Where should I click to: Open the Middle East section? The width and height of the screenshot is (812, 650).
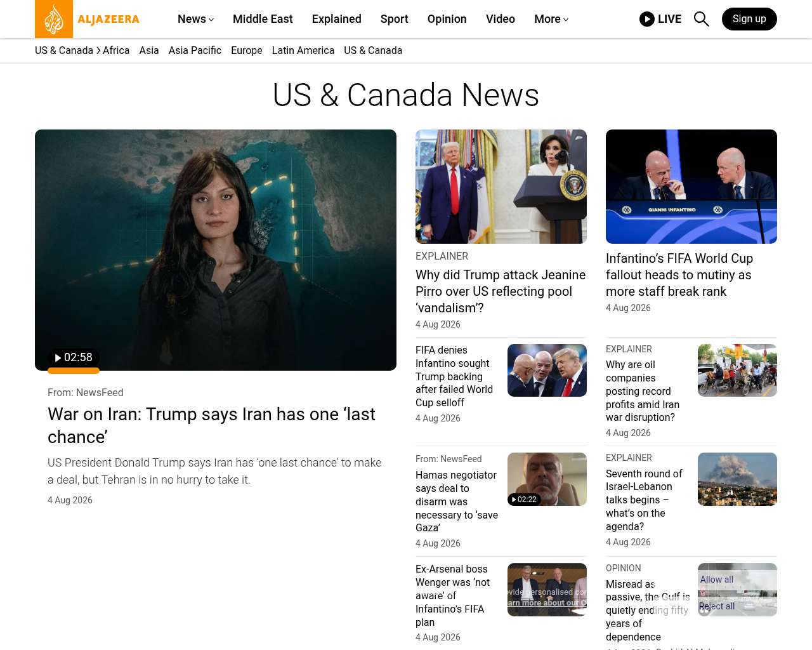coord(263,19)
